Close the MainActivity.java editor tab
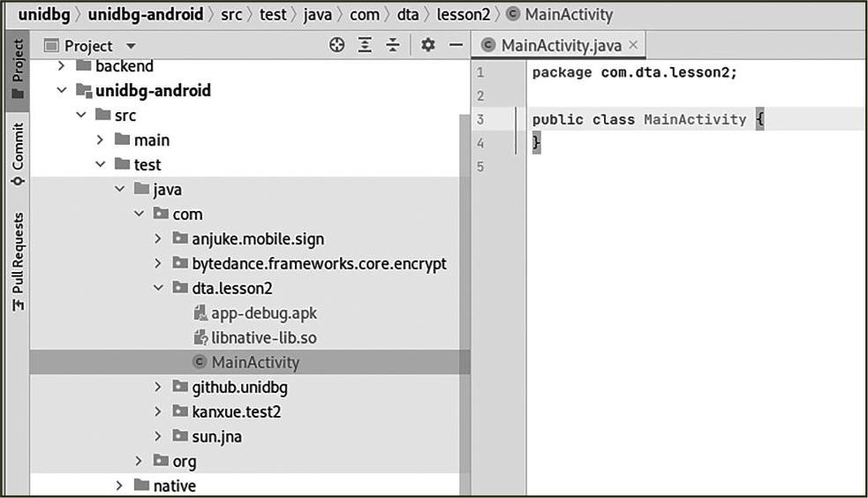 [x=633, y=45]
